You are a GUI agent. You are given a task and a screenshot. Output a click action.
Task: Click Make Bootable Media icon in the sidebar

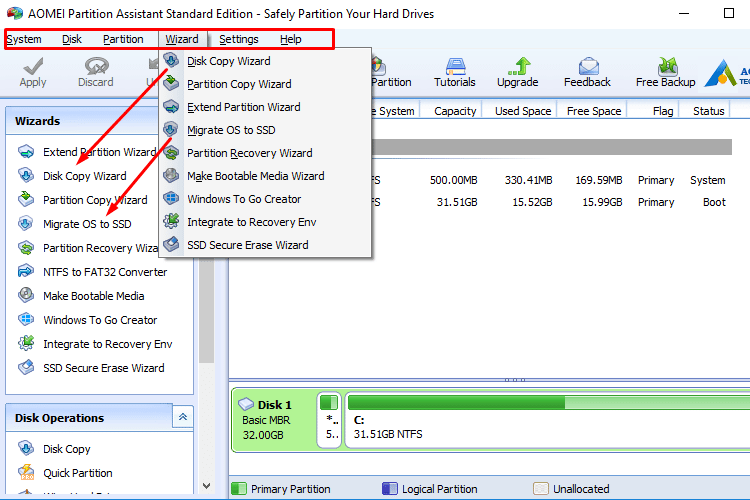(x=26, y=295)
